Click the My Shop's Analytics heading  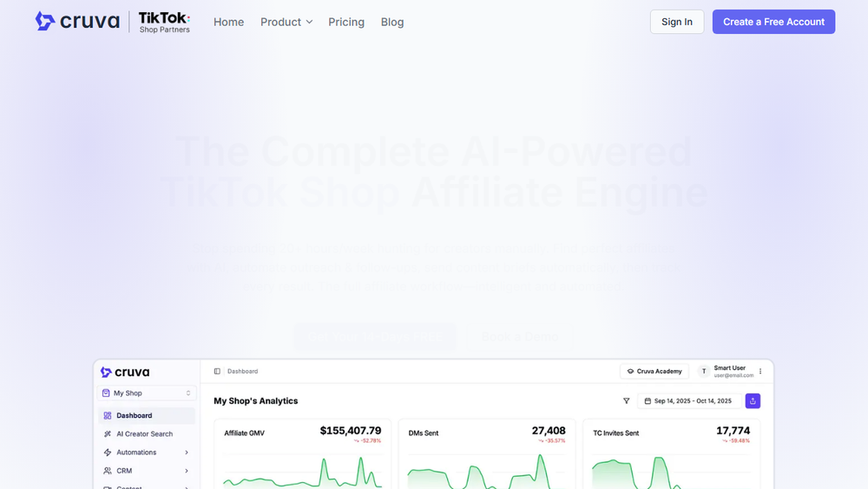pos(256,401)
